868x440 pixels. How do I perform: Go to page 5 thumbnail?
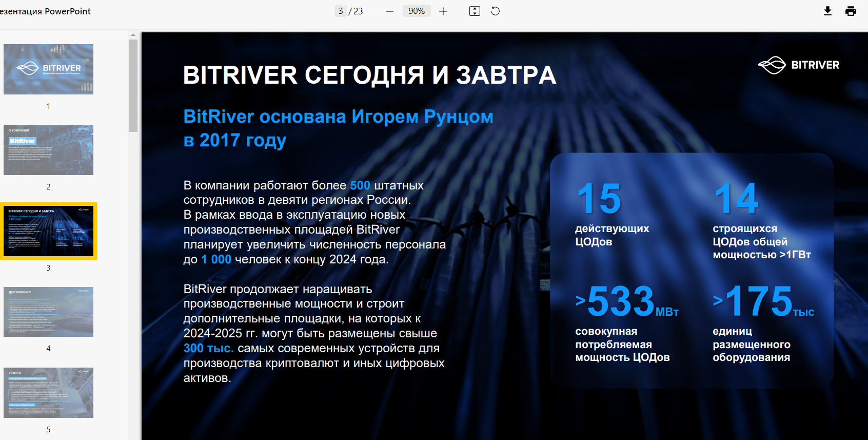click(x=48, y=393)
